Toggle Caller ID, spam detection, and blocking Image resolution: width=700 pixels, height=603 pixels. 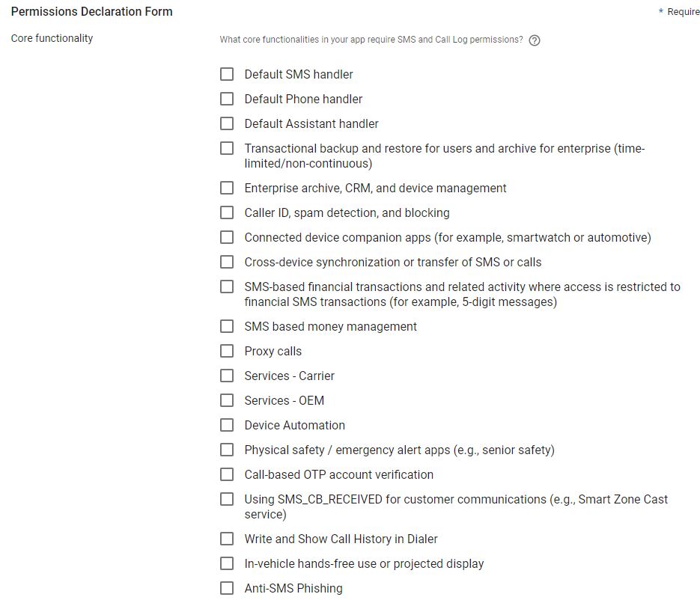click(227, 212)
